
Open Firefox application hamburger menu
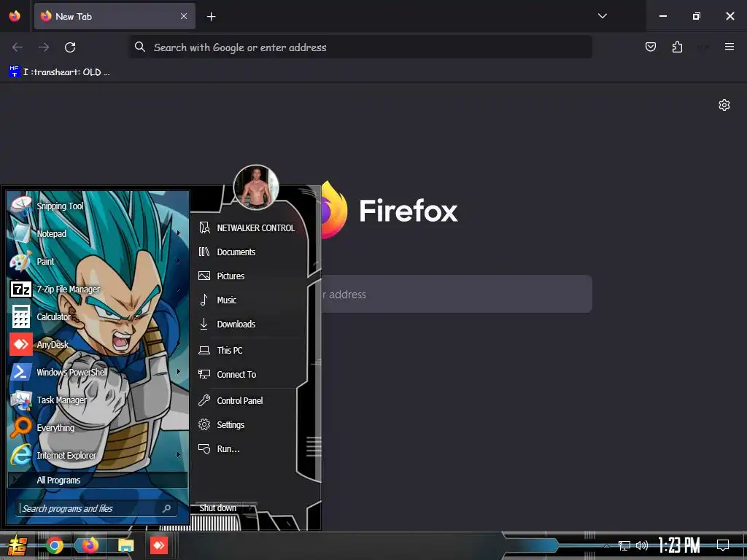(x=729, y=47)
